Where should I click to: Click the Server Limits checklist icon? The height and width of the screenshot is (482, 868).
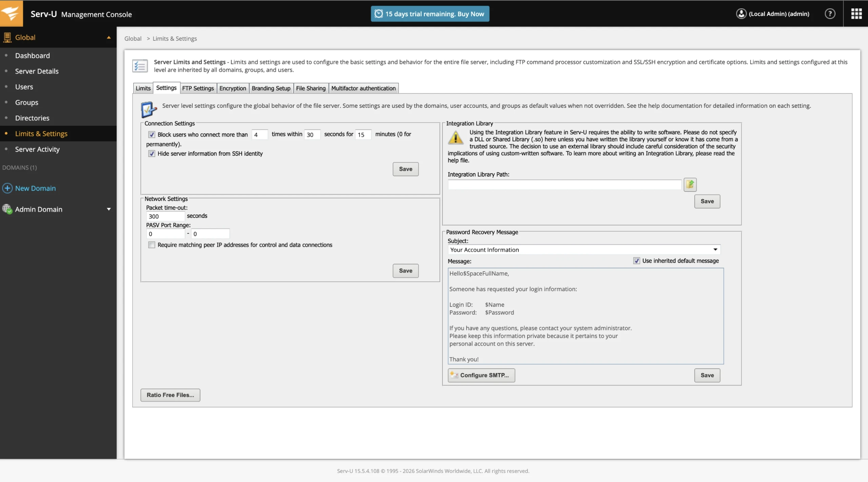140,66
